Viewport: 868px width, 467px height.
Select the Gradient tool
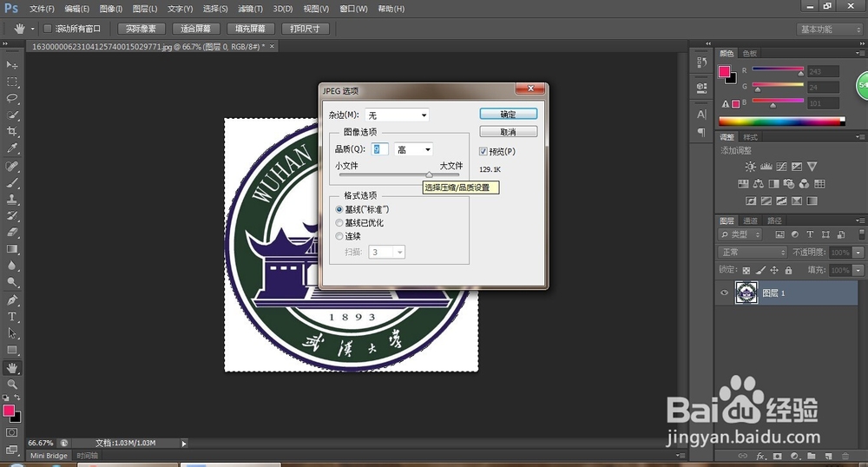11,249
